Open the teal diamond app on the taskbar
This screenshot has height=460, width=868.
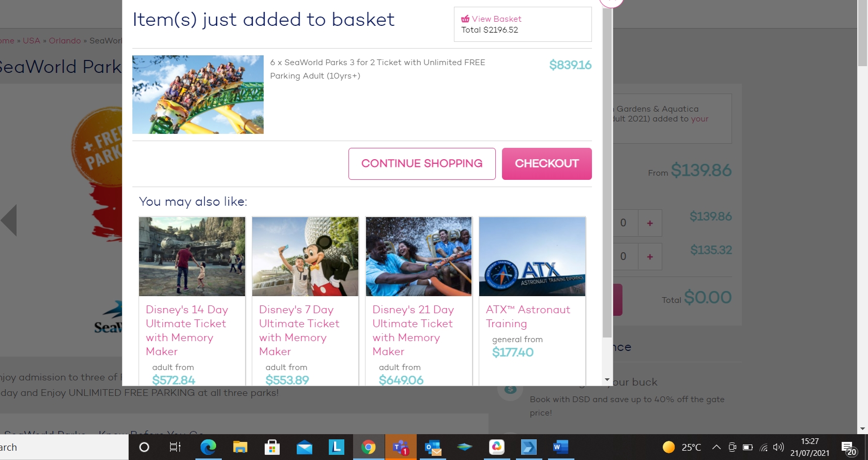click(465, 447)
